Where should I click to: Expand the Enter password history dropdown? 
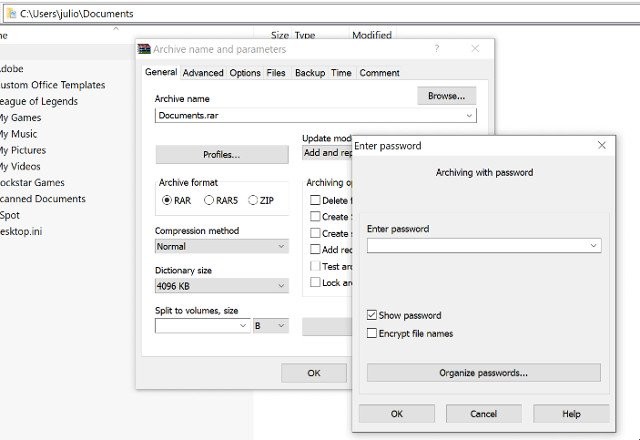click(594, 246)
